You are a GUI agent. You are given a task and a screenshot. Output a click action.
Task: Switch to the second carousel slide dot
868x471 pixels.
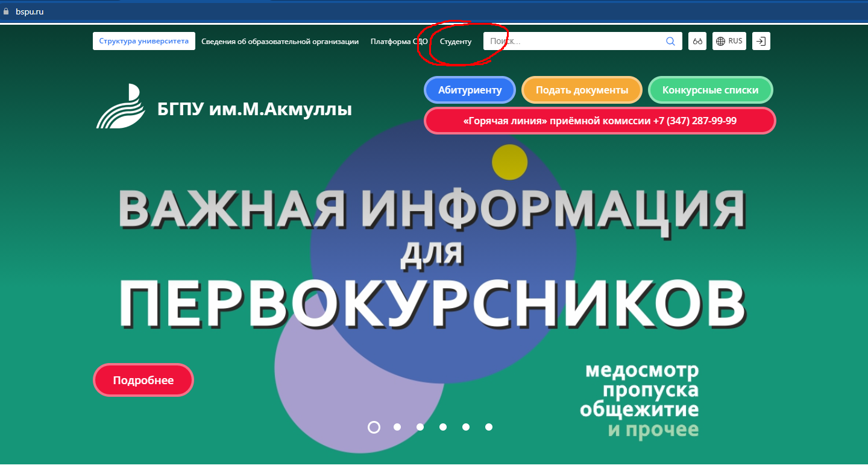click(x=397, y=427)
